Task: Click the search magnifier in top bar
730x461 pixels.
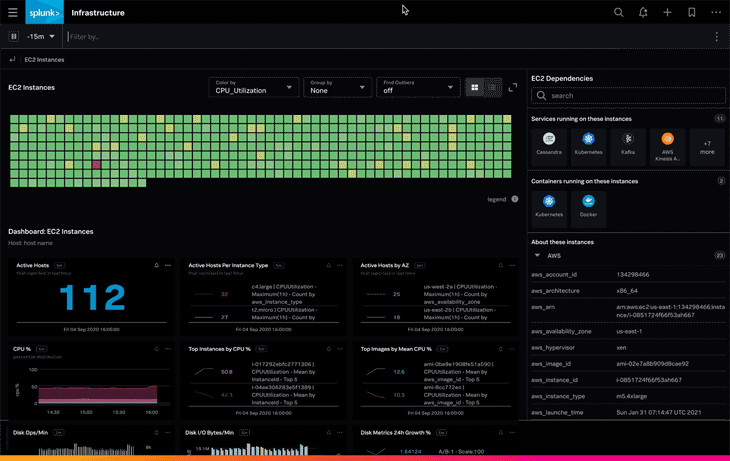Action: 619,13
